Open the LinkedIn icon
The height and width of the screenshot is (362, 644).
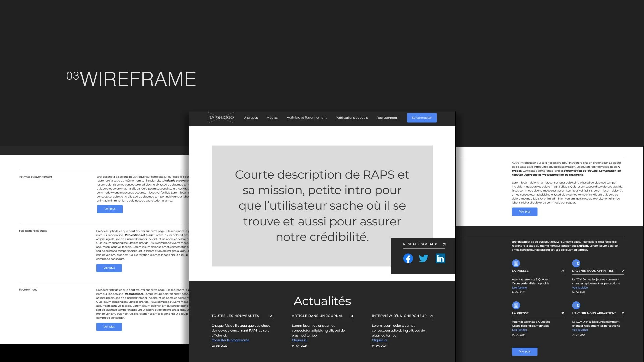pyautogui.click(x=440, y=258)
